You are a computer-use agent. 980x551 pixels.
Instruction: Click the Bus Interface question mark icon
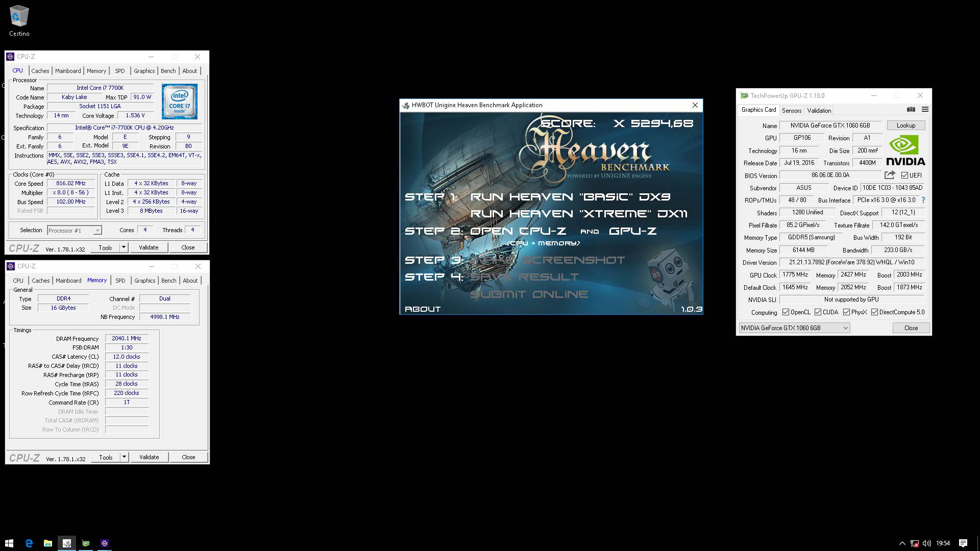tap(923, 200)
